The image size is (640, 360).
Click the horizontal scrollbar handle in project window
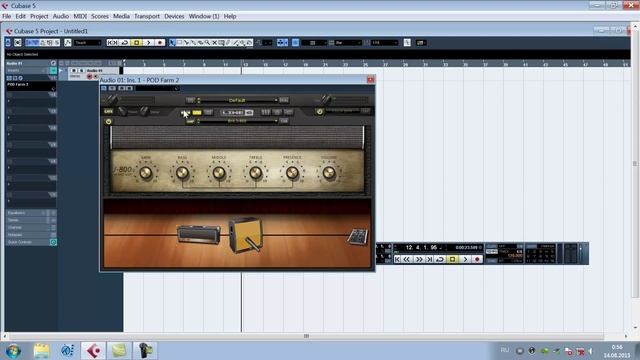pos(306,336)
